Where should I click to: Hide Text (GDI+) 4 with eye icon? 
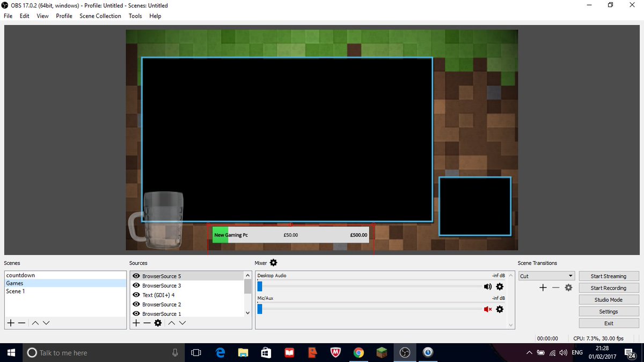click(x=136, y=295)
